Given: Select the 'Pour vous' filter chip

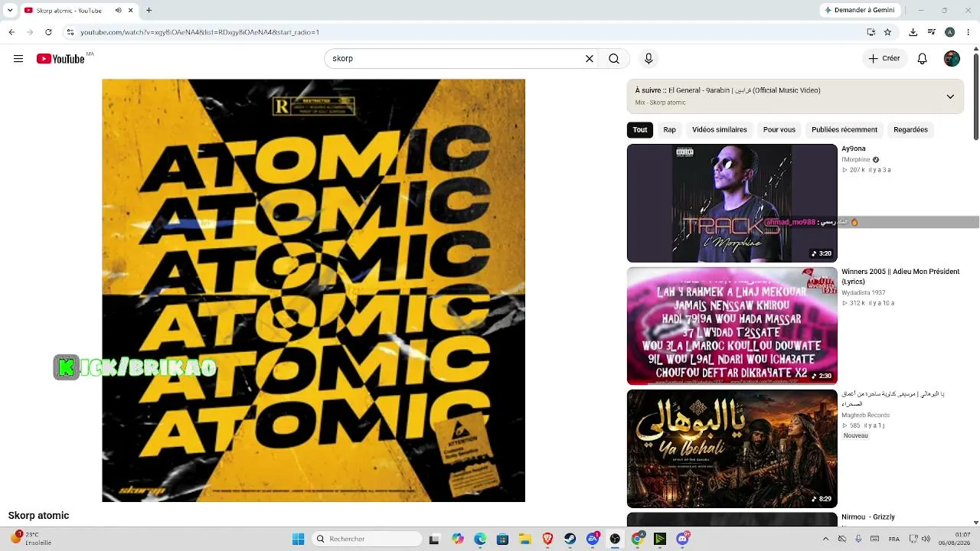Looking at the screenshot, I should 779,129.
